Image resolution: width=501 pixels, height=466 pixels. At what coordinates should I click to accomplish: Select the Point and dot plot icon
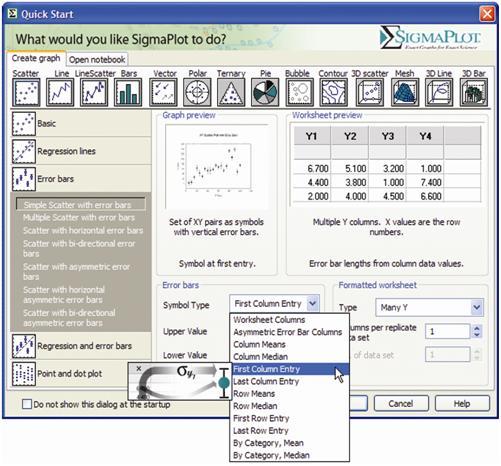coord(24,374)
